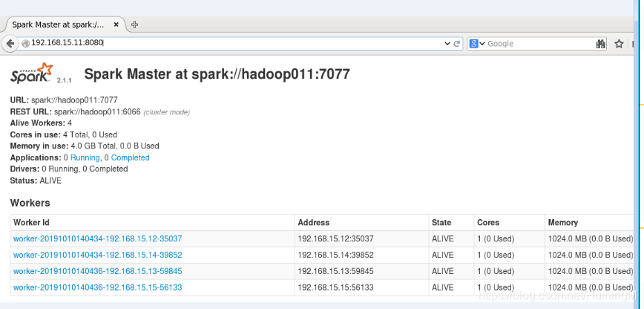Click the reload page icon
This screenshot has width=644, height=309.
[x=457, y=44]
